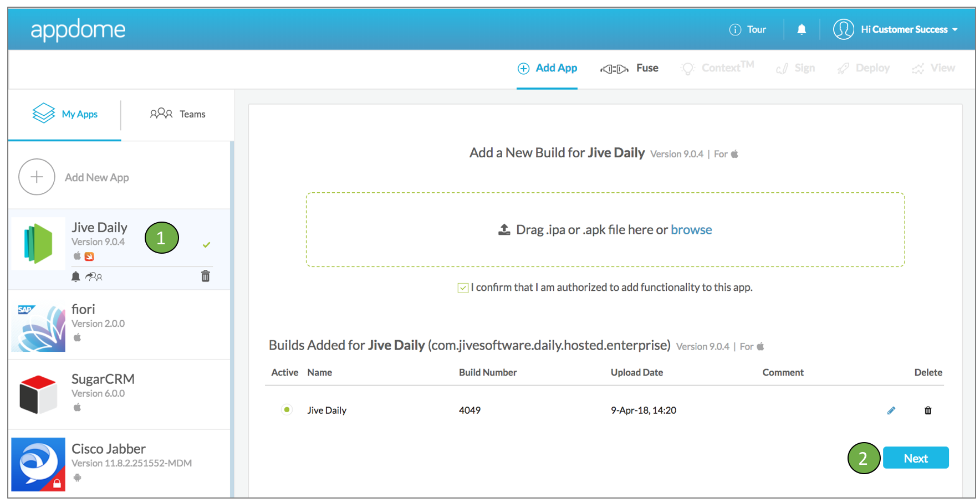Click the SugarCRM app name
The height and width of the screenshot is (503, 980).
[103, 379]
